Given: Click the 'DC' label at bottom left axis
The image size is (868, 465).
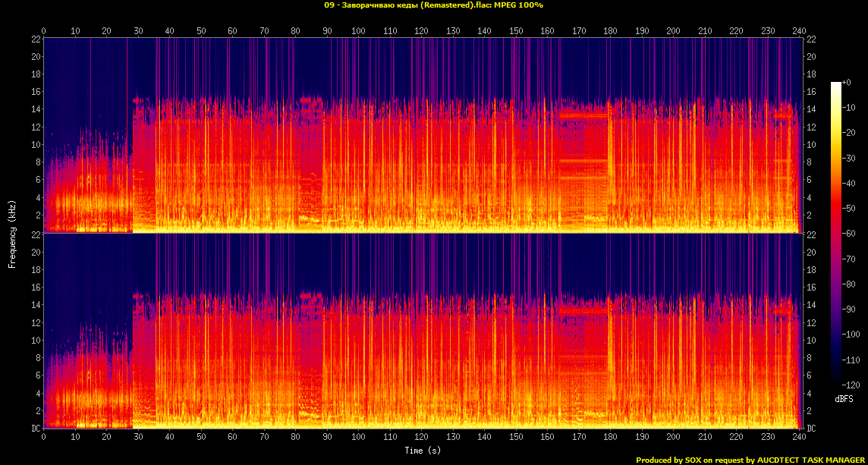Looking at the screenshot, I should pos(35,429).
